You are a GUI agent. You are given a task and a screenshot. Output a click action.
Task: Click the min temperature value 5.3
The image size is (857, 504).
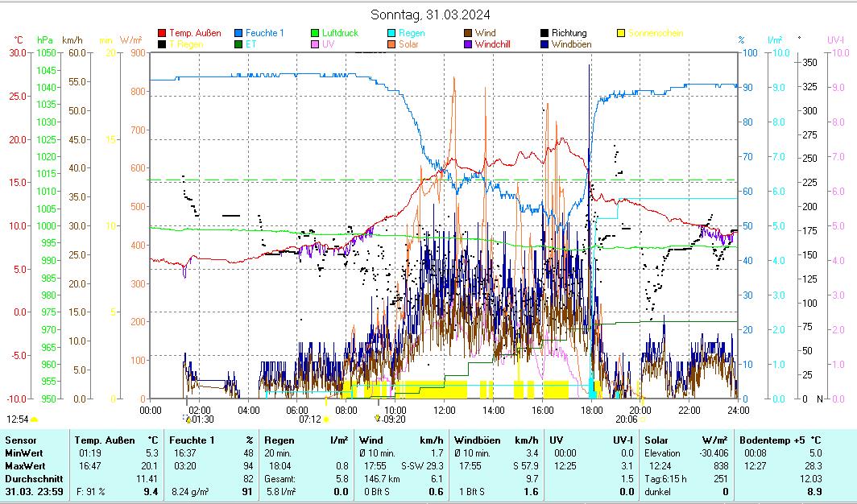152,453
